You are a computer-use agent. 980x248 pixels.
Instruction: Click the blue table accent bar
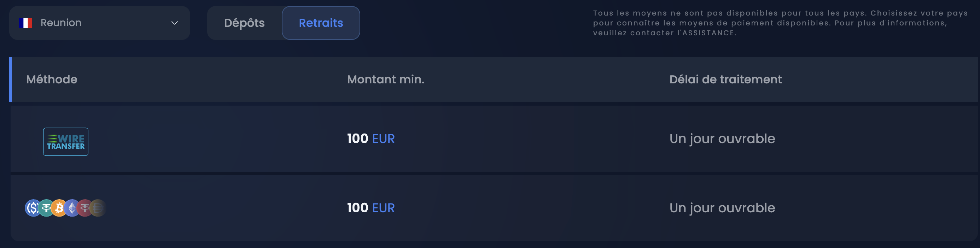[x=11, y=79]
